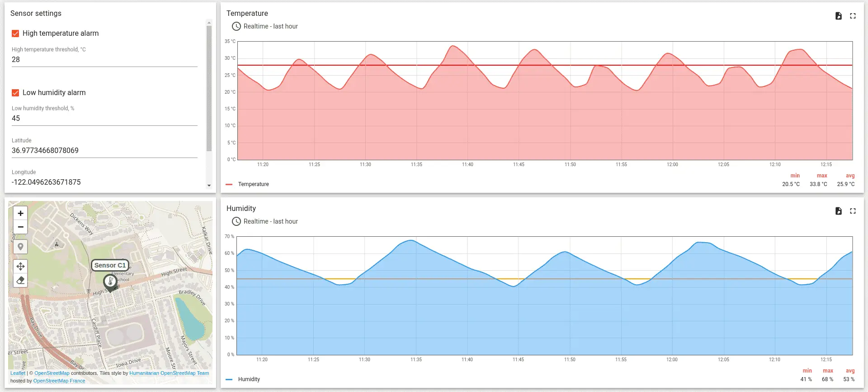Screen dimensions: 868x392
Task: Click the Humidity widget title
Action: coord(241,209)
